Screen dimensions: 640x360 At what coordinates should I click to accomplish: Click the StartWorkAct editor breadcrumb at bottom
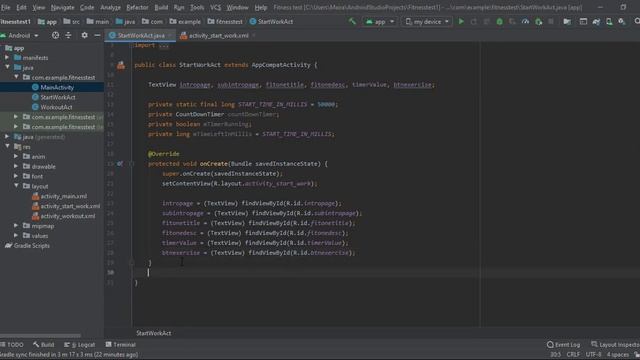[x=153, y=333]
